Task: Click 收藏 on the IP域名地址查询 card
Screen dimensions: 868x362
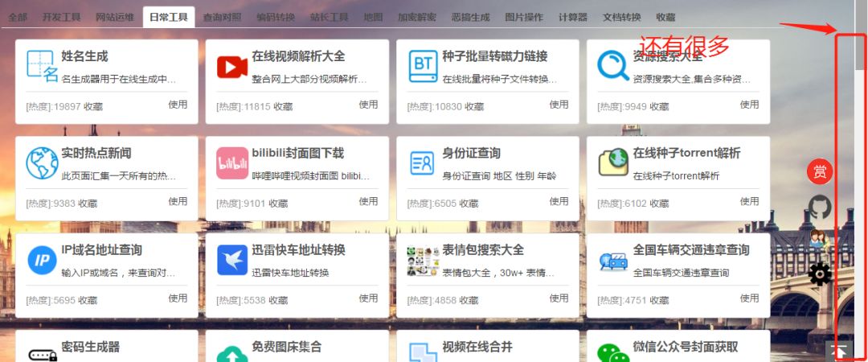Action: 88,301
